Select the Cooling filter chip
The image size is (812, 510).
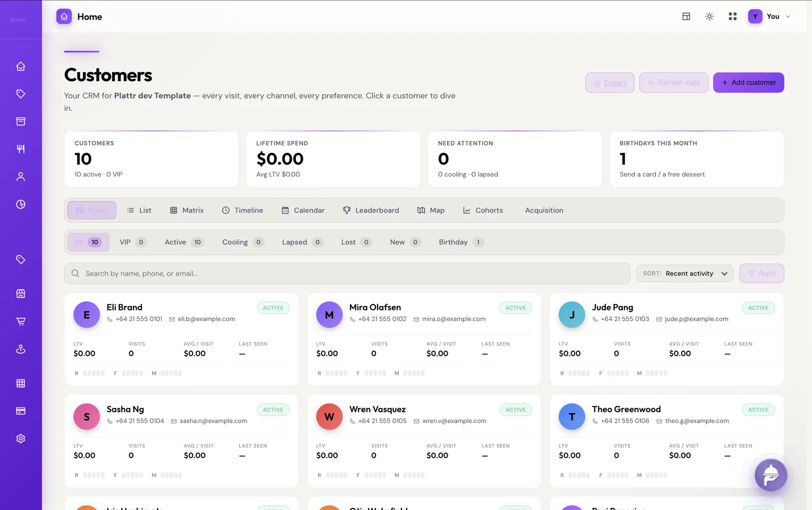[x=243, y=242]
